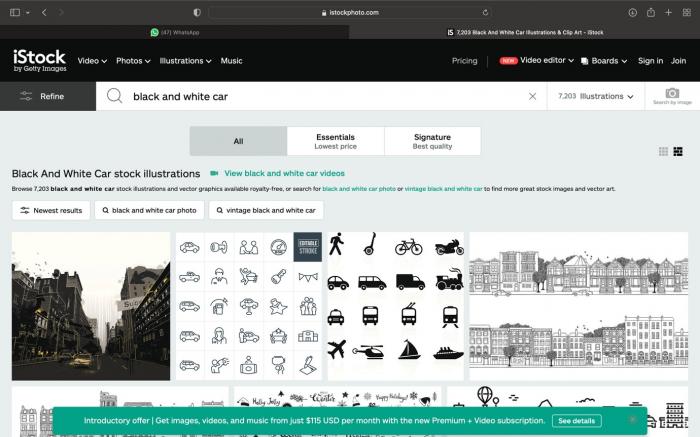700x437 pixels.
Task: Click the vintage black and white car chip
Action: coord(266,210)
